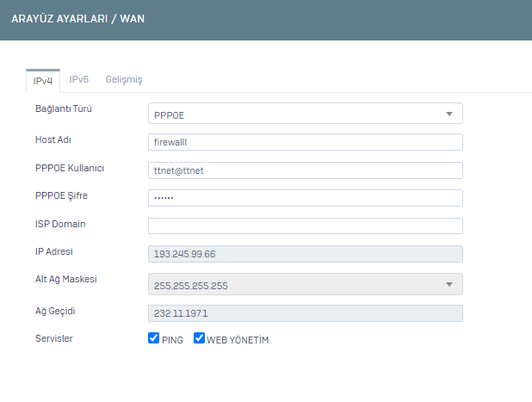This screenshot has height=402, width=532.
Task: Switch to the IPv4 tab
Action: (43, 79)
